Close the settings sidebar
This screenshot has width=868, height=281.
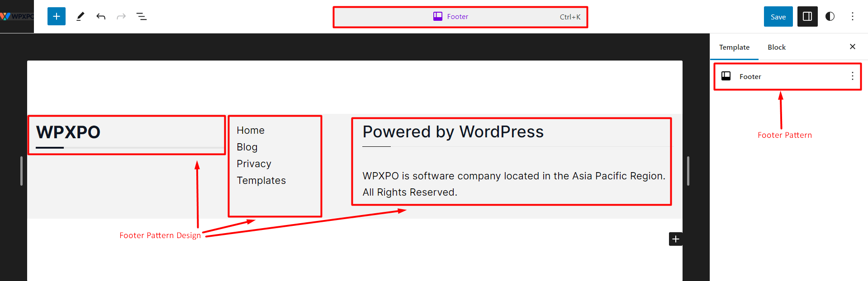click(853, 47)
